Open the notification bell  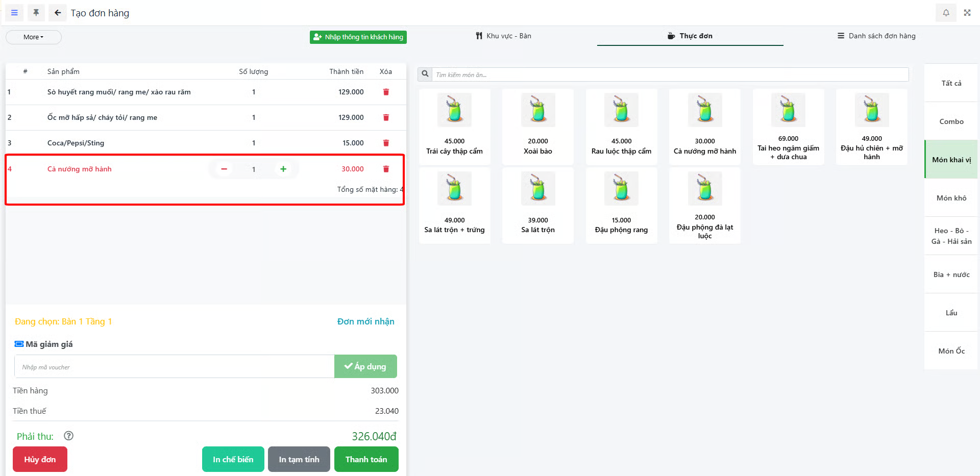pos(946,13)
